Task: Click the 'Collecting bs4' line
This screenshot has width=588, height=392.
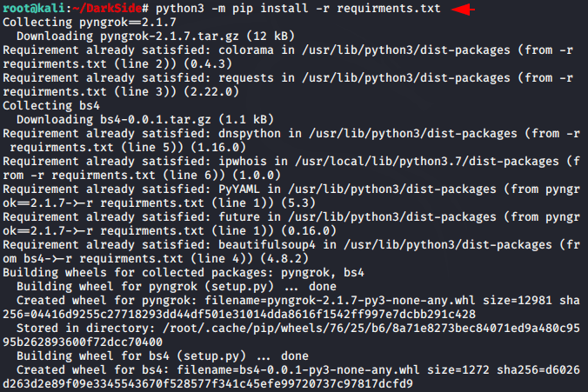Action: pos(51,106)
